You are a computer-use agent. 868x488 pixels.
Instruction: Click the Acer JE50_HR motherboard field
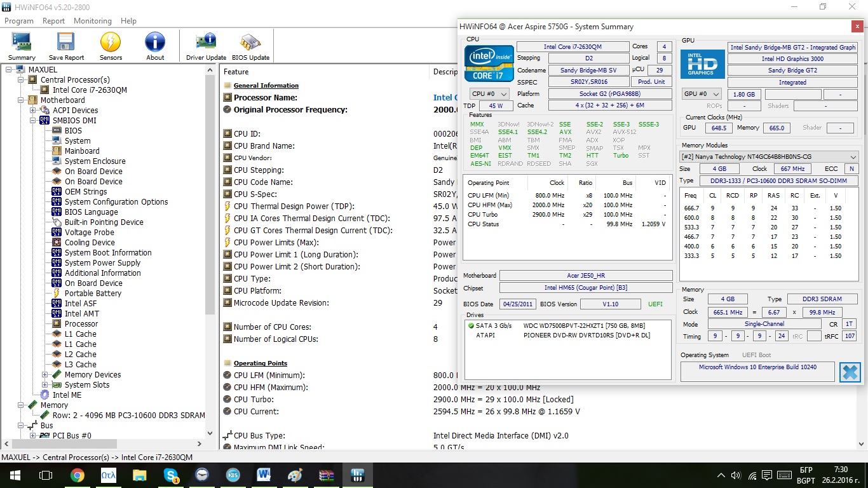point(586,276)
